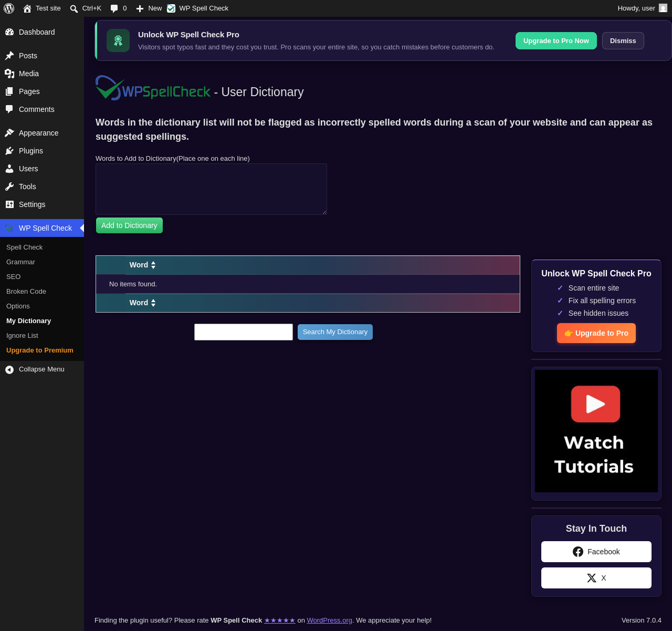Click the Pro award badge icon in banner
Viewport: 672px width, 631px height.
coord(118,40)
